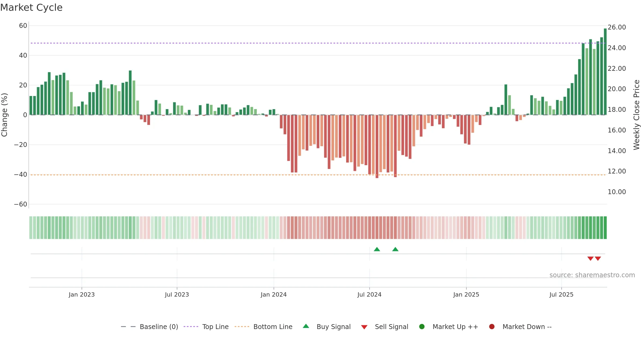
Task: Click the tallest rightmost green bar
Action: [605, 72]
